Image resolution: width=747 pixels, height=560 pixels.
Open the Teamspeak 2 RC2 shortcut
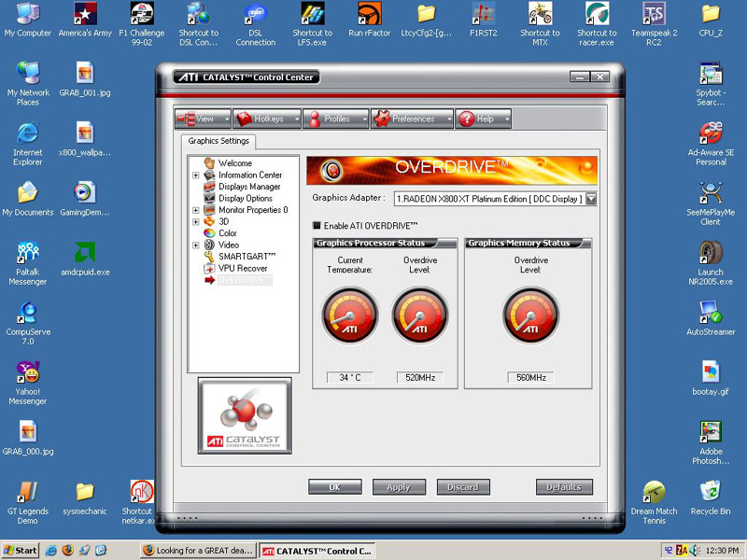(x=655, y=23)
